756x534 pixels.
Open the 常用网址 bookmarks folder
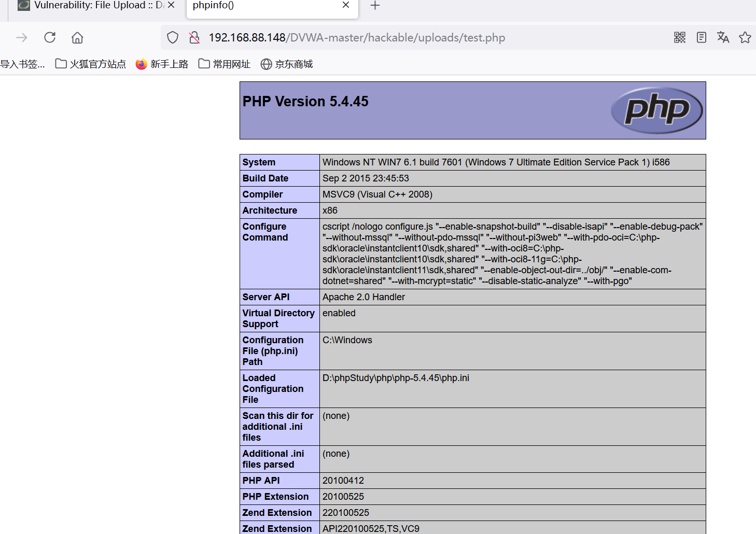coord(225,64)
